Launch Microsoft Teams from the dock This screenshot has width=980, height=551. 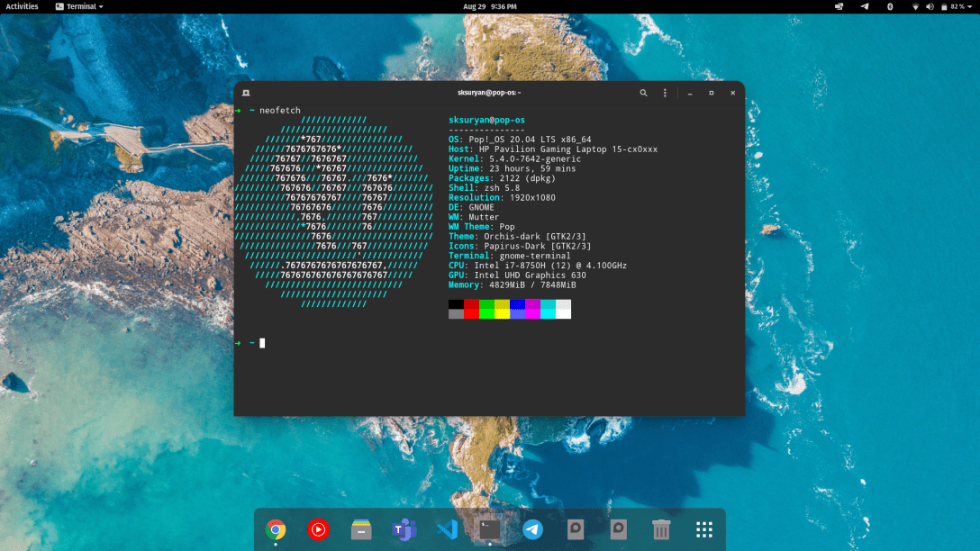(404, 529)
